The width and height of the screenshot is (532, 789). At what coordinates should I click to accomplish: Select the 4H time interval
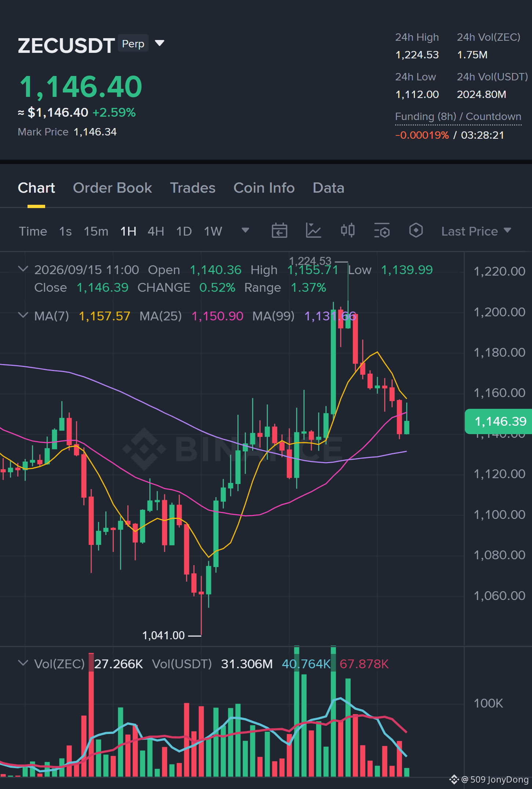coord(156,231)
